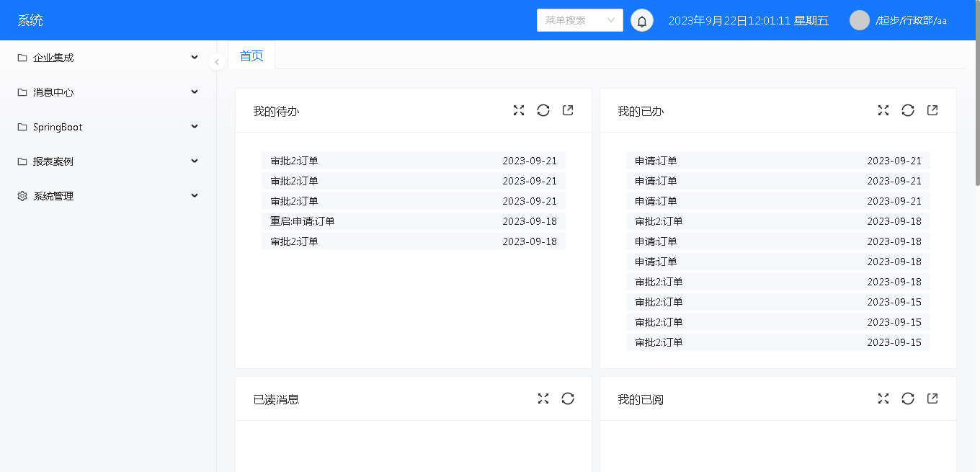This screenshot has height=472, width=980.
Task: Expand the 消息中心 menu
Action: coord(108,92)
